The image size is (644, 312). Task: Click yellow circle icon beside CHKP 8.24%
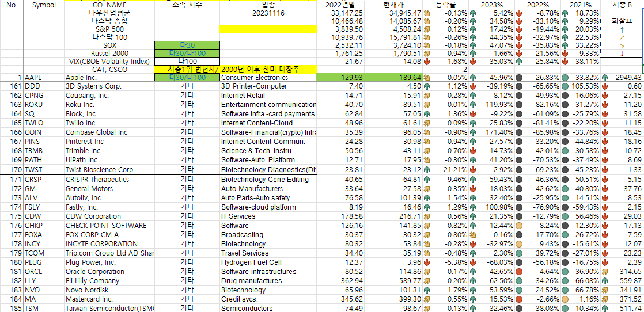coord(519,226)
